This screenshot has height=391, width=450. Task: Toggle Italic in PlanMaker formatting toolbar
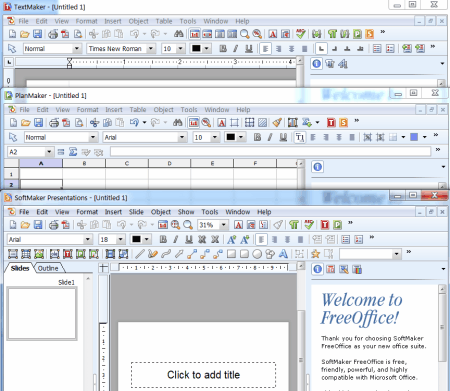pyautogui.click(x=270, y=137)
